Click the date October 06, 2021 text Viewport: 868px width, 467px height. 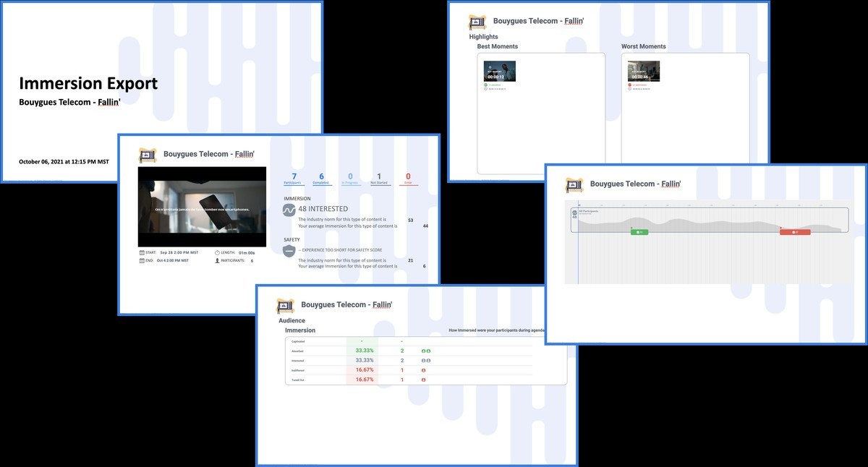64,162
